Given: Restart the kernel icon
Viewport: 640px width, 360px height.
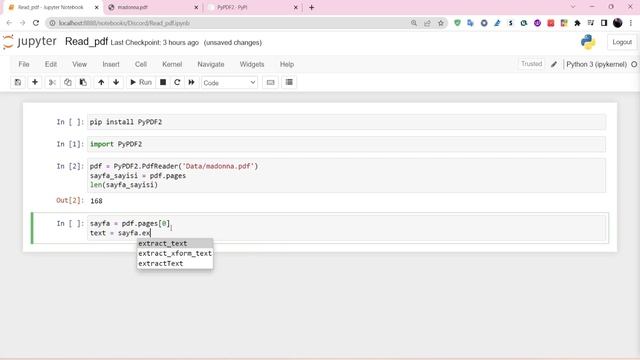Looking at the screenshot, I should (x=177, y=82).
